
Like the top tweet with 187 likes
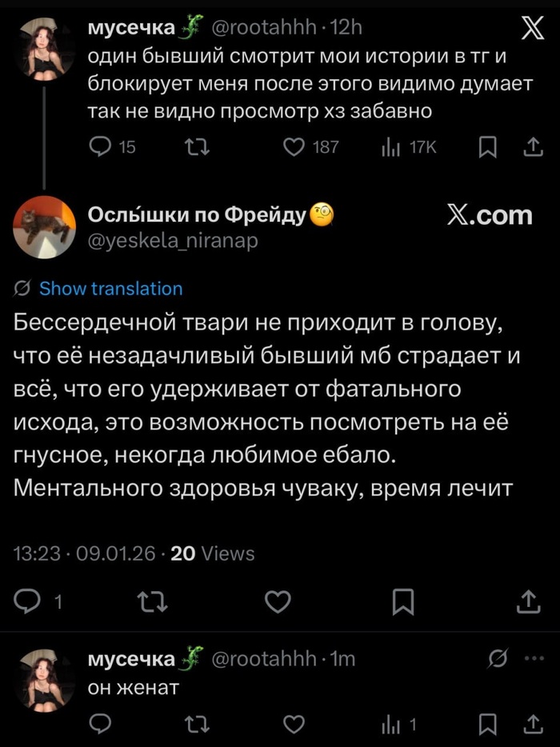pos(296,146)
